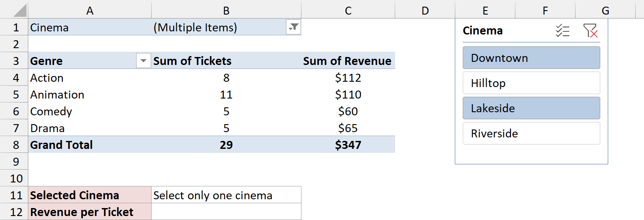Select Comedy tickets value 5

tap(226, 111)
